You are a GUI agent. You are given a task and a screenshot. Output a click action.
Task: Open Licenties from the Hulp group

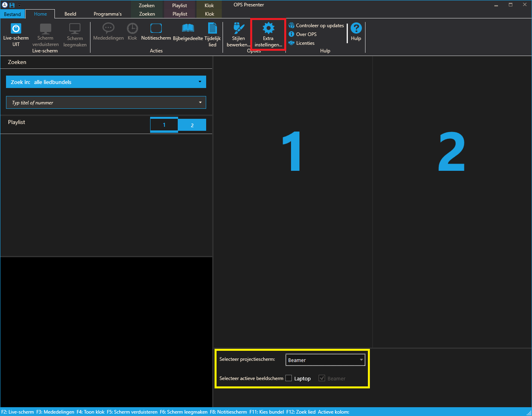[301, 43]
